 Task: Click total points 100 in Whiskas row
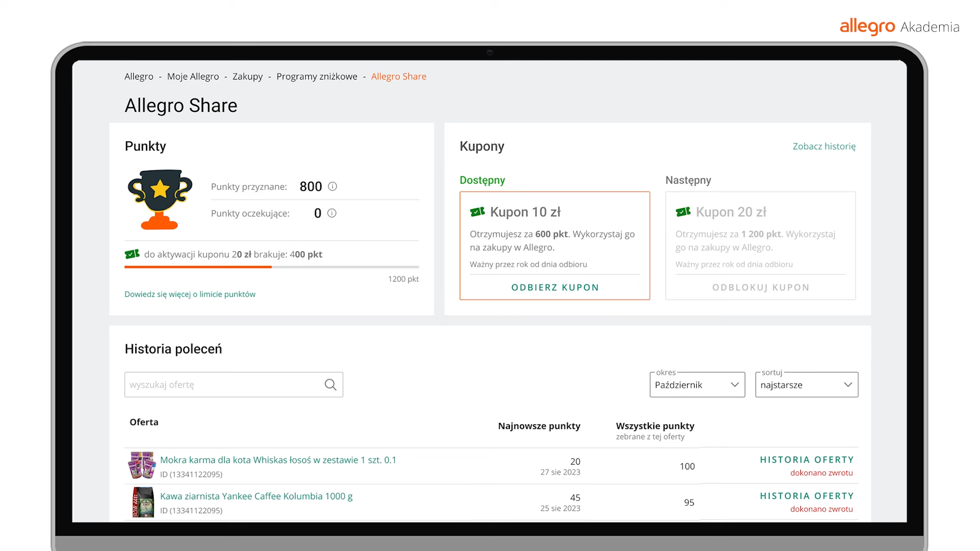(687, 466)
